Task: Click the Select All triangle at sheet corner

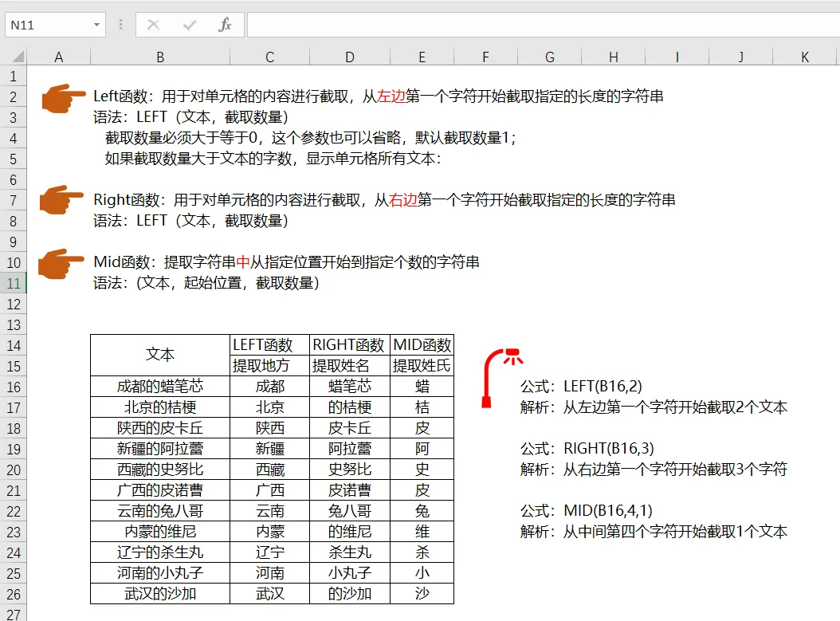Action: [17, 57]
